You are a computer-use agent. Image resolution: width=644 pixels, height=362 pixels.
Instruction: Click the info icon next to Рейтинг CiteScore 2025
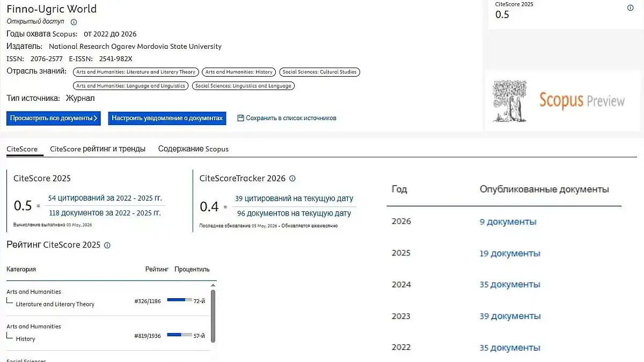pyautogui.click(x=107, y=245)
